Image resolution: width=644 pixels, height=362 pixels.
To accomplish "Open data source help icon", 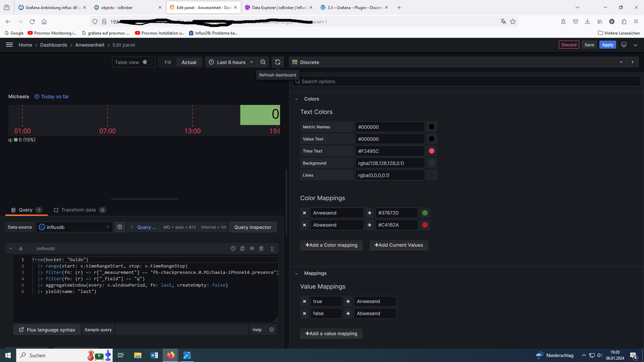I will (x=120, y=227).
